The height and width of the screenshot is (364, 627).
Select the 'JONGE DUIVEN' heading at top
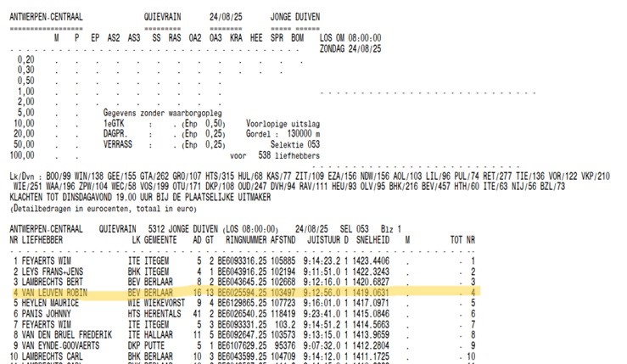pos(297,16)
